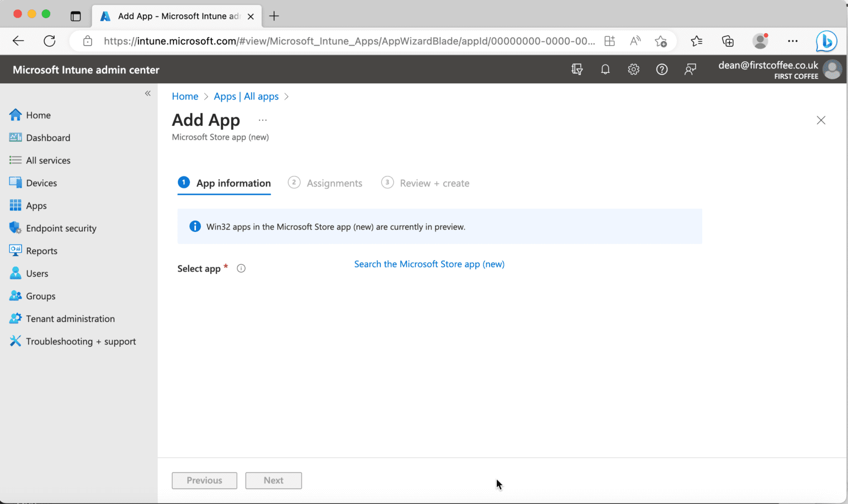Viewport: 848px width, 504px height.
Task: Open the ellipsis menu beside Add App
Action: (x=263, y=119)
